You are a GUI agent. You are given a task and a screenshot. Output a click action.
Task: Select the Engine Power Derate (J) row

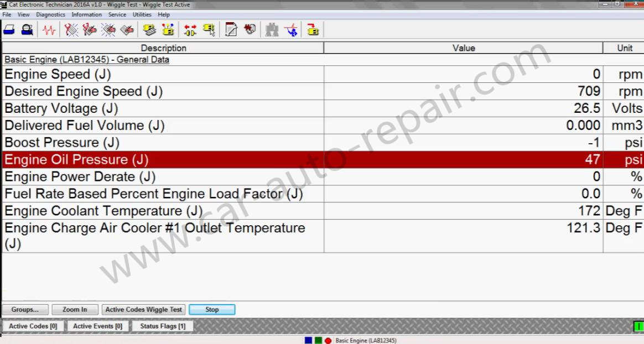click(x=323, y=176)
